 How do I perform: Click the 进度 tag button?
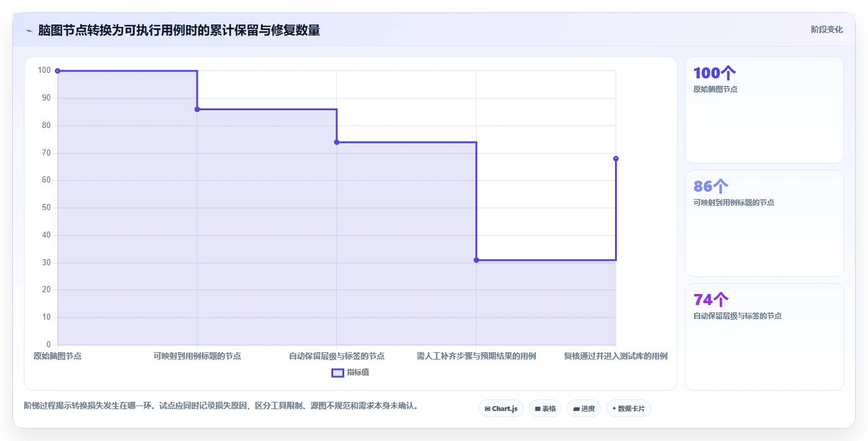point(584,409)
